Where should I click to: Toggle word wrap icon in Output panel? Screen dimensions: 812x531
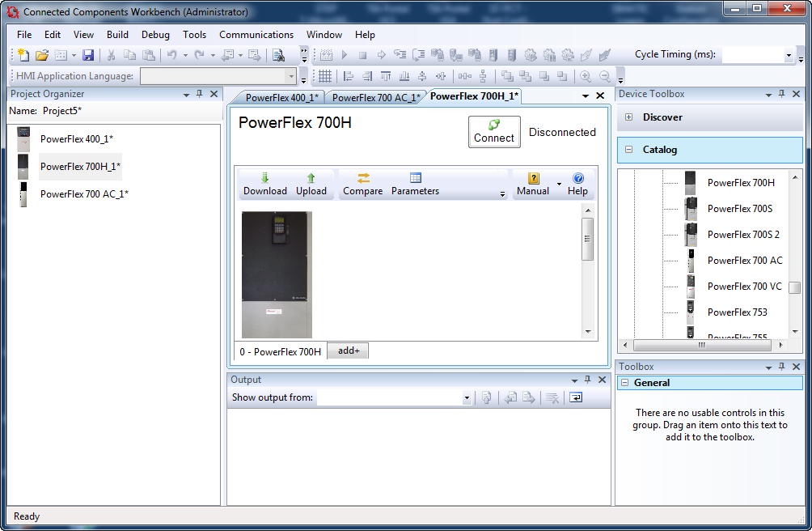pos(576,398)
